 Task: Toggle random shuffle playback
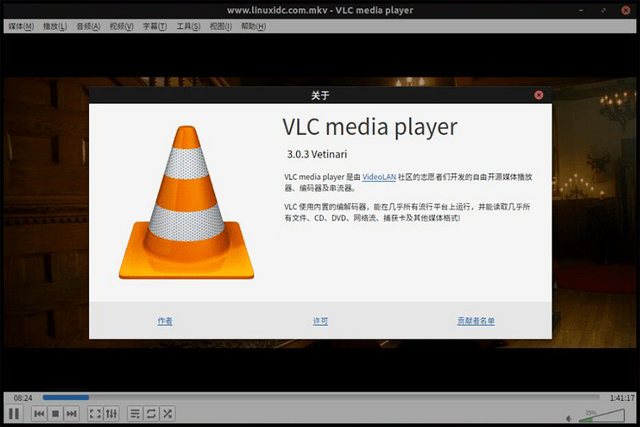167,414
